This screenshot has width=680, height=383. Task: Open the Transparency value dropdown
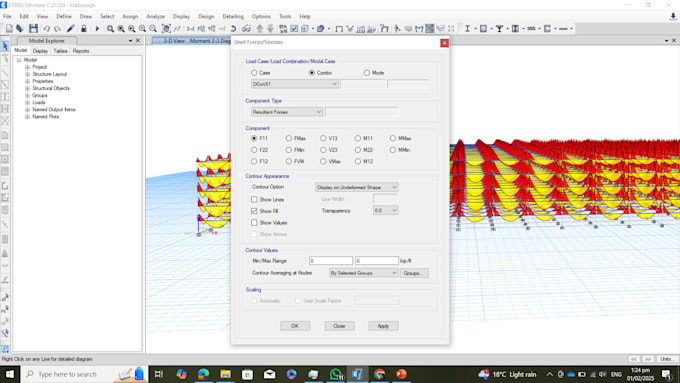point(386,210)
